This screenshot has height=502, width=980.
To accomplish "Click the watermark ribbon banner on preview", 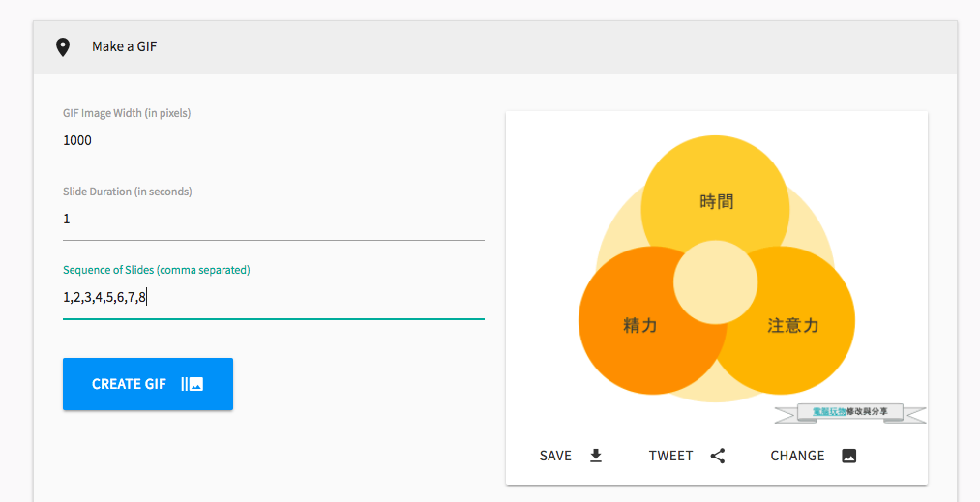I will [850, 413].
